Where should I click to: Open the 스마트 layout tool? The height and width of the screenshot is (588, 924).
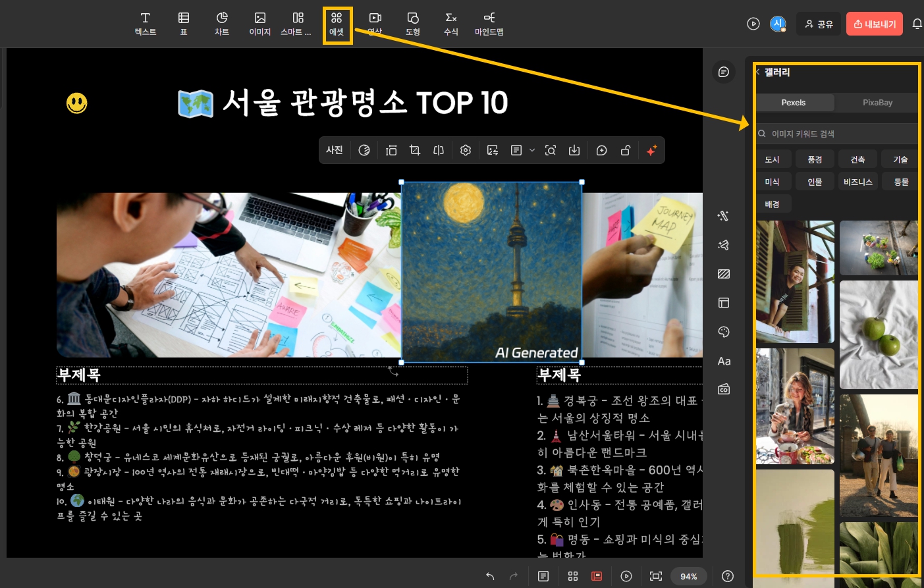point(297,24)
